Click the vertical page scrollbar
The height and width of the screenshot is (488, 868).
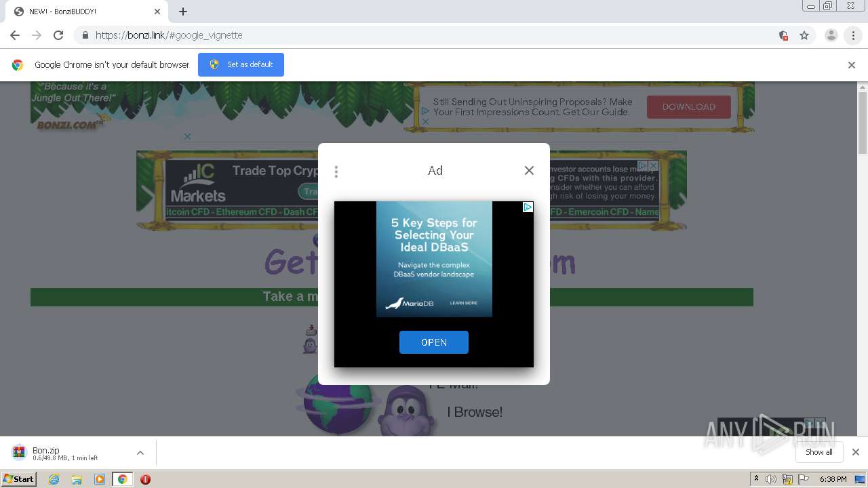pos(863,122)
